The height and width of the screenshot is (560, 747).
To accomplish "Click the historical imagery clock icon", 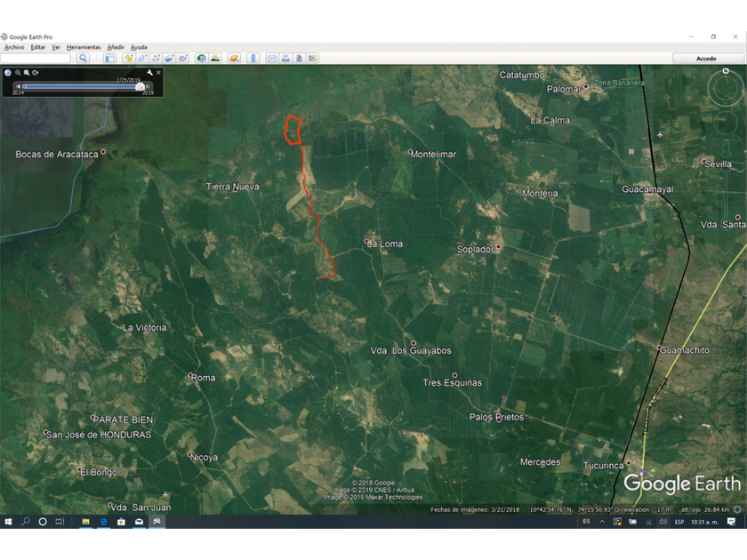I will click(8, 73).
